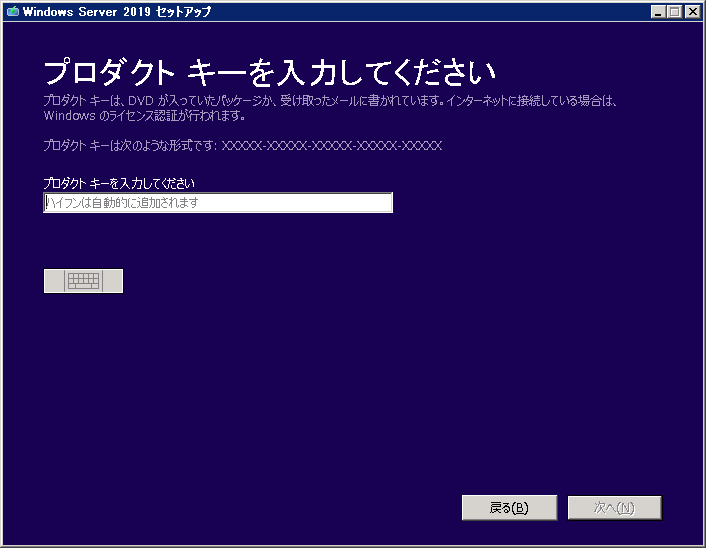
Task: Click the product key input field
Action: [x=218, y=203]
